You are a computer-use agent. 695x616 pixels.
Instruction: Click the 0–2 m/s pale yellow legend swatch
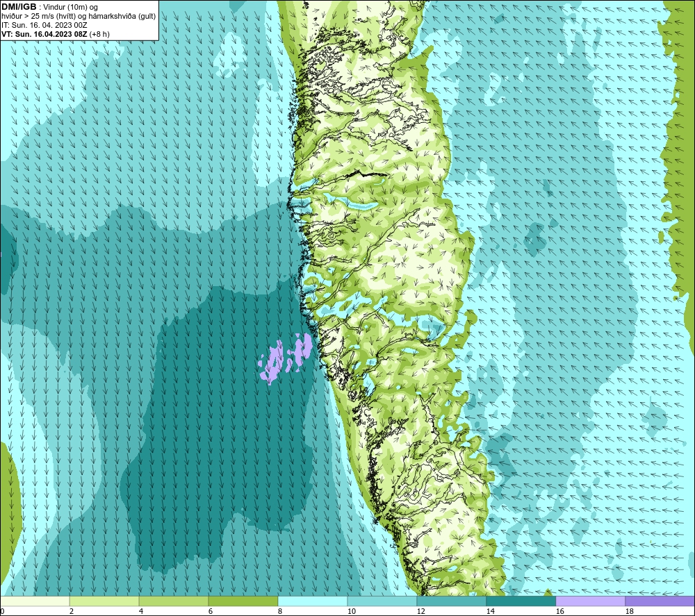pyautogui.click(x=35, y=601)
